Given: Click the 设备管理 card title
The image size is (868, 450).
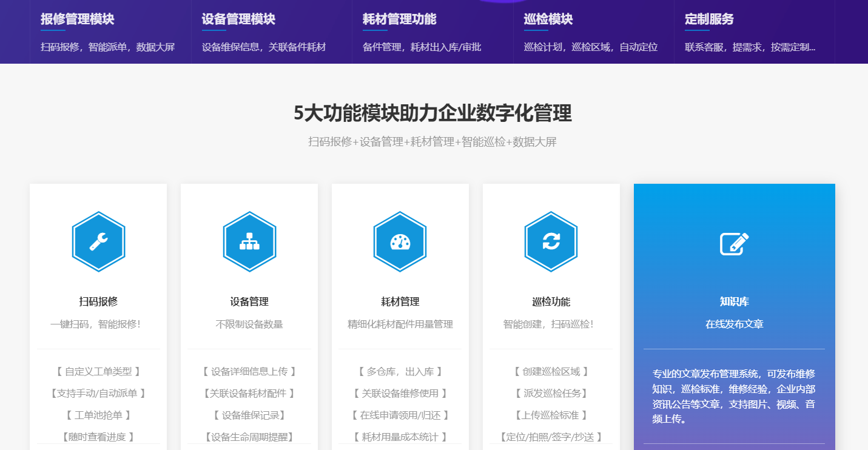Looking at the screenshot, I should tap(249, 301).
